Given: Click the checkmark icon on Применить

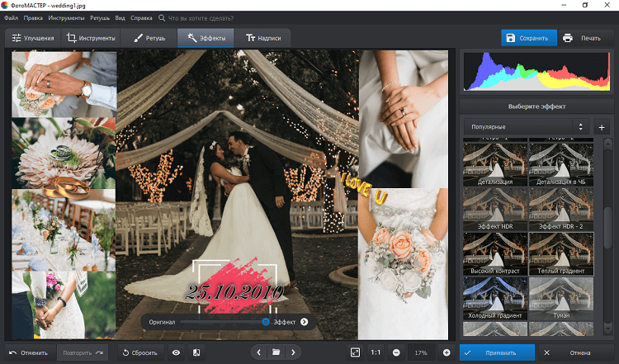Looking at the screenshot, I should [468, 352].
